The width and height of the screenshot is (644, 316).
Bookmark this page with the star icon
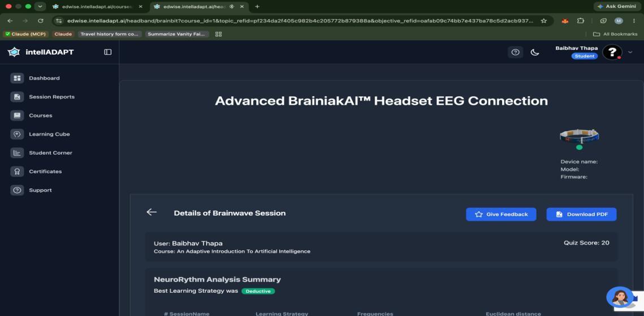point(544,21)
